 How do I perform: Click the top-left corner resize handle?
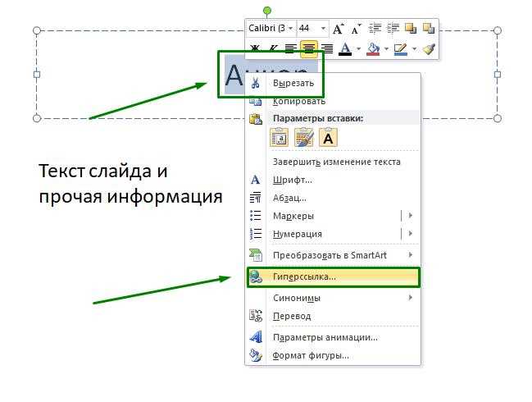click(x=37, y=31)
